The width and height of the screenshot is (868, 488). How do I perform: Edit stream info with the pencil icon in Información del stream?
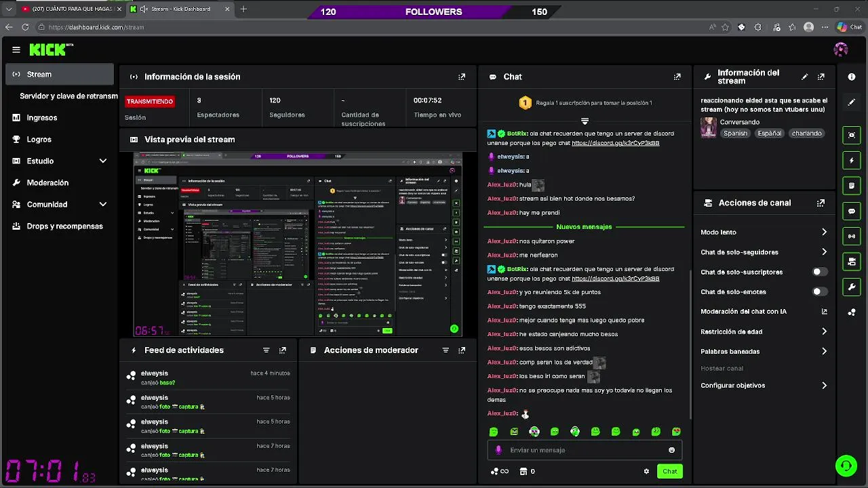click(x=805, y=77)
